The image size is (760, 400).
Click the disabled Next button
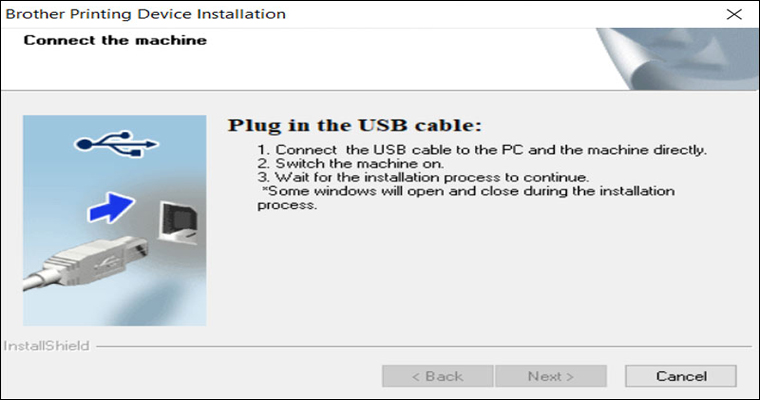click(x=551, y=376)
